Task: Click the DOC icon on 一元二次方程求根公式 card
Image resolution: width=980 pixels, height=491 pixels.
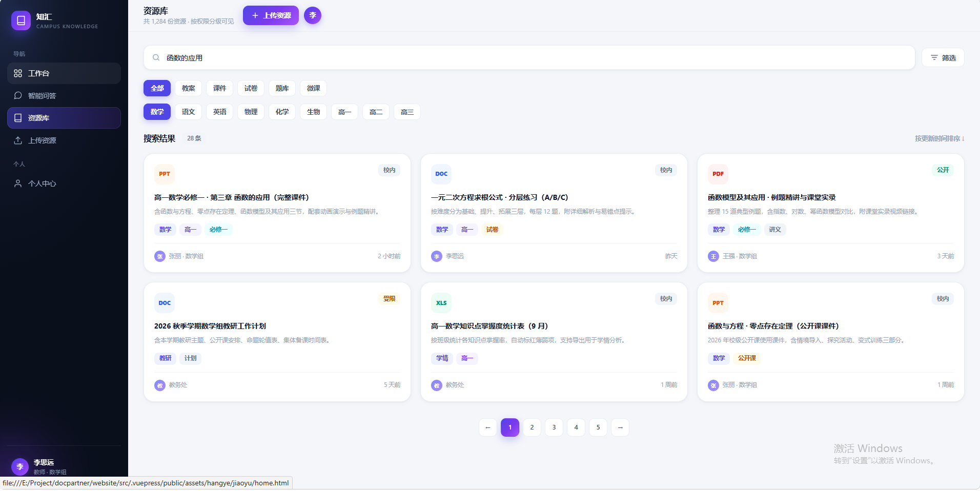Action: pyautogui.click(x=441, y=174)
